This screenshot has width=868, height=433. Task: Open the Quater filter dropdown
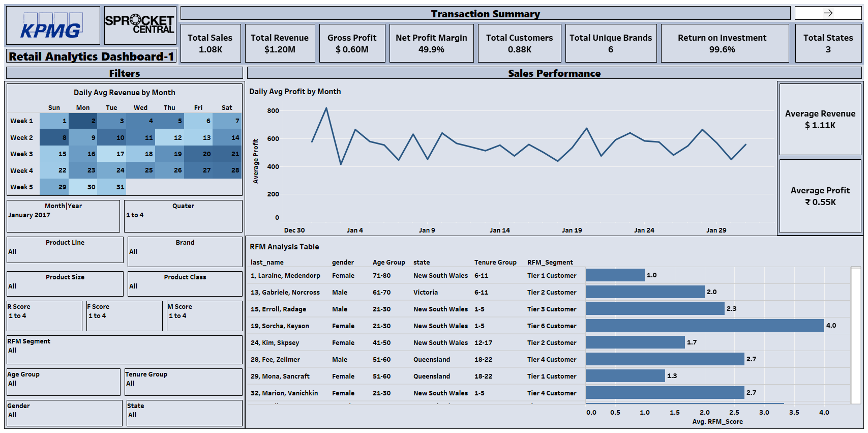coord(184,216)
